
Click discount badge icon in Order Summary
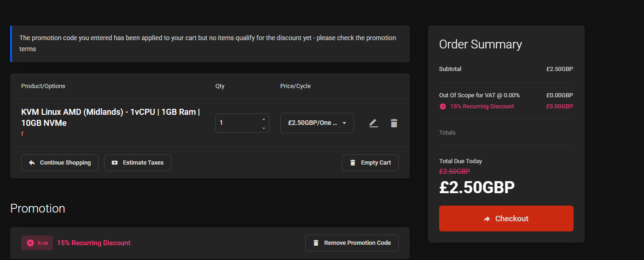coord(443,106)
